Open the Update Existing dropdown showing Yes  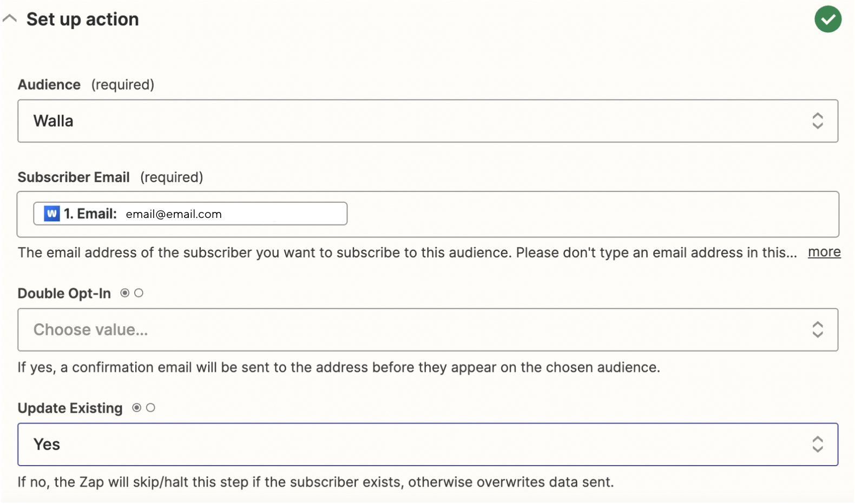pyautogui.click(x=411, y=445)
